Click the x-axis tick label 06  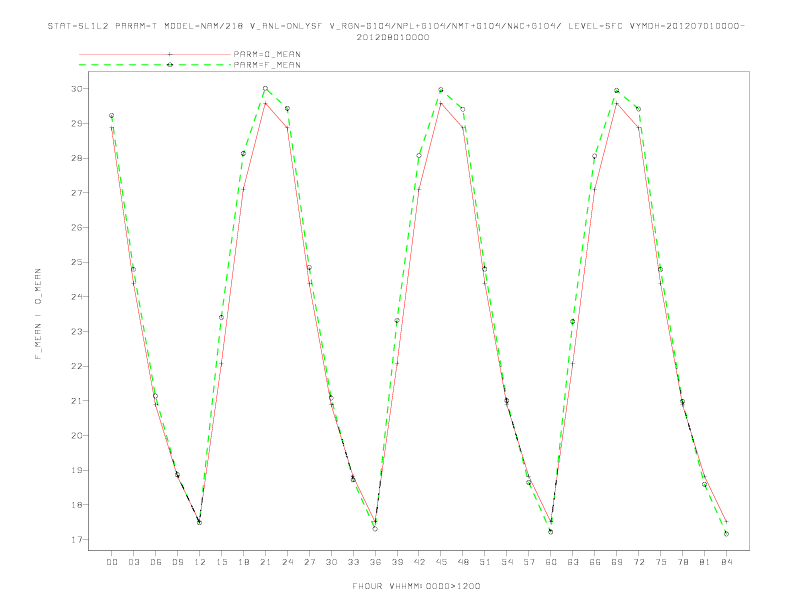pos(156,562)
